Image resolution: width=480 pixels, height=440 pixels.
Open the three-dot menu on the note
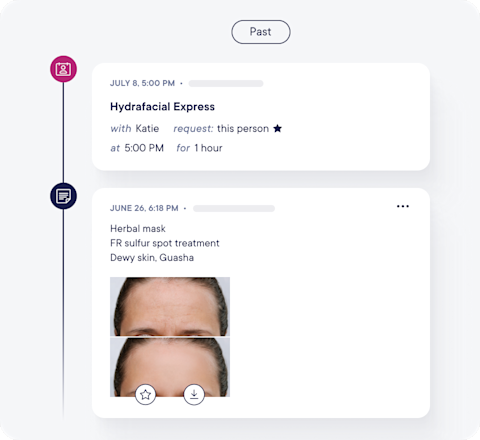point(403,206)
